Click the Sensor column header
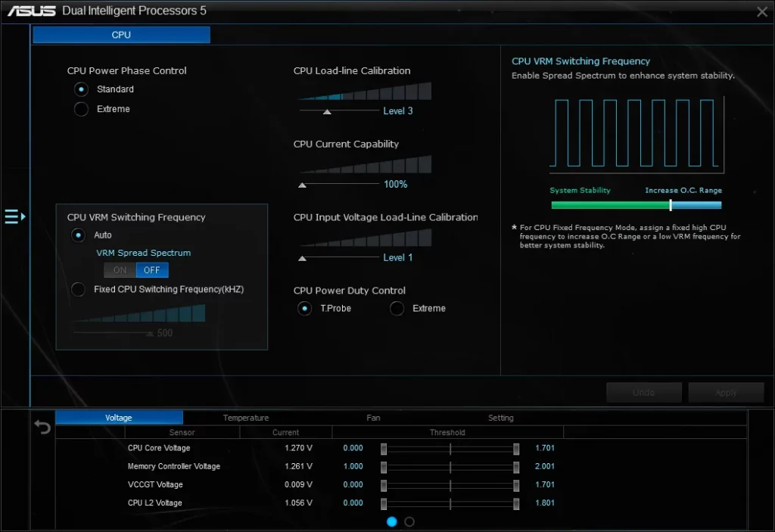 (x=182, y=433)
